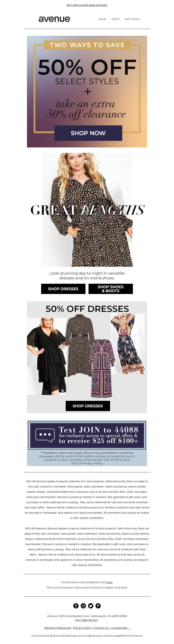The image size is (174, 644).
Task: Click the Manage Preferences link
Action: [57, 627]
